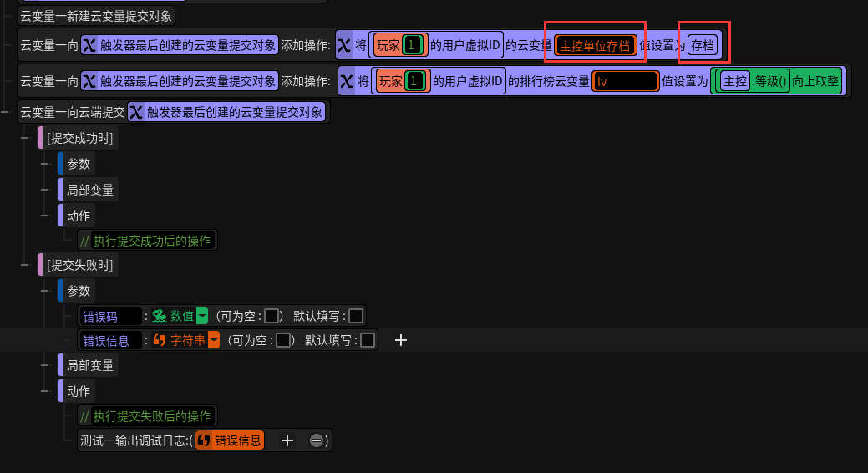This screenshot has height=473, width=868.
Task: Click number 1 in 主控单位存档 row player block
Action: tap(413, 45)
